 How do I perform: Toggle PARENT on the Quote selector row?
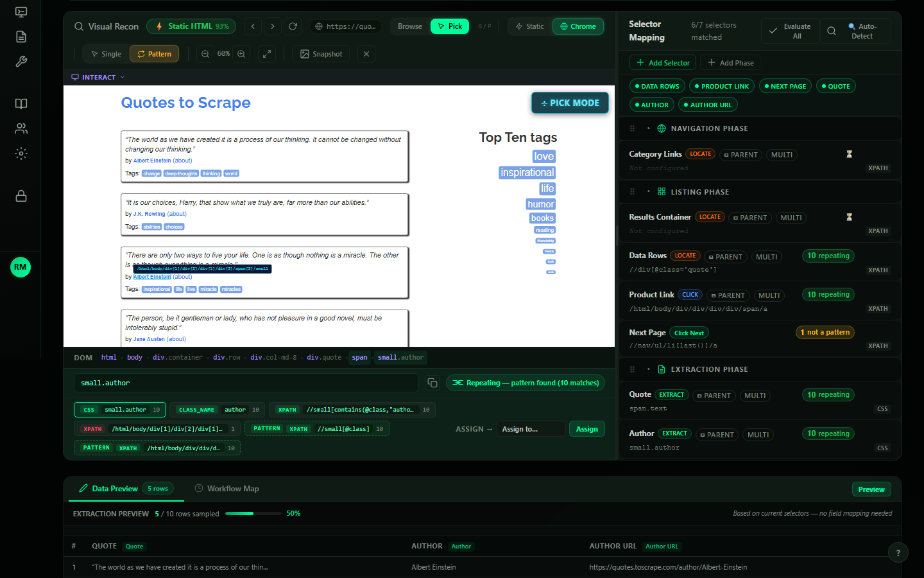714,396
